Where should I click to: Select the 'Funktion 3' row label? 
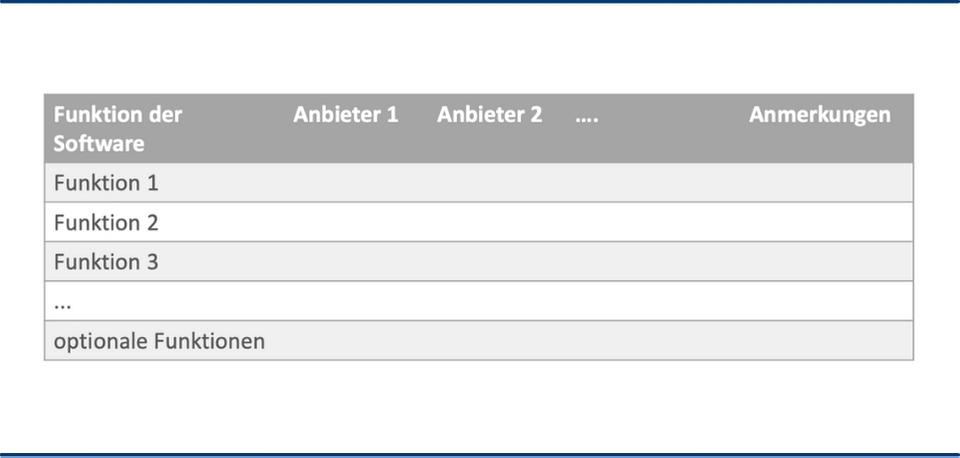point(106,261)
